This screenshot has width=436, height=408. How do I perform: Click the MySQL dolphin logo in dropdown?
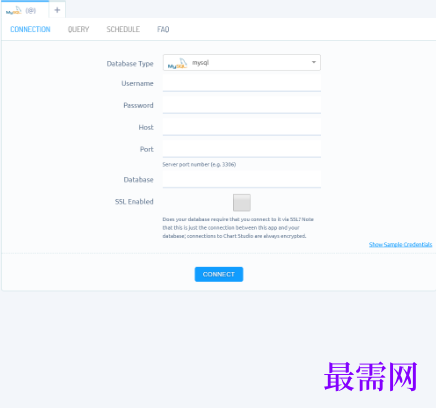177,63
